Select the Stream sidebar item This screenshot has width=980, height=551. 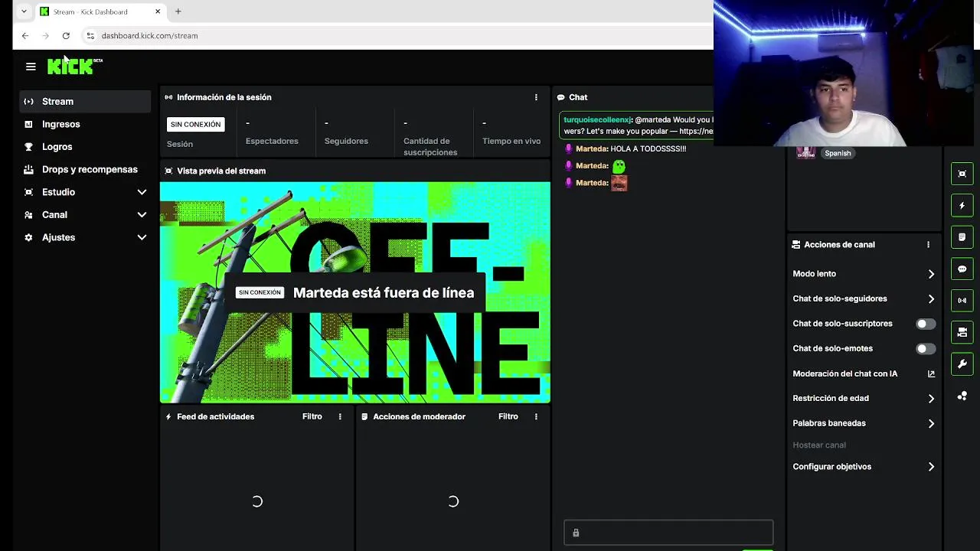click(85, 101)
